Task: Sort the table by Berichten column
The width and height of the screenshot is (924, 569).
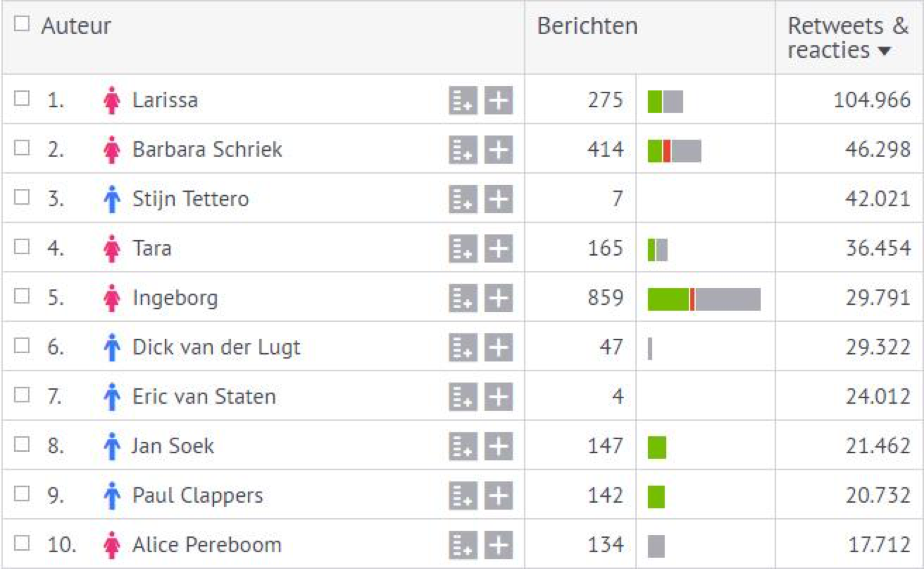Action: [587, 27]
